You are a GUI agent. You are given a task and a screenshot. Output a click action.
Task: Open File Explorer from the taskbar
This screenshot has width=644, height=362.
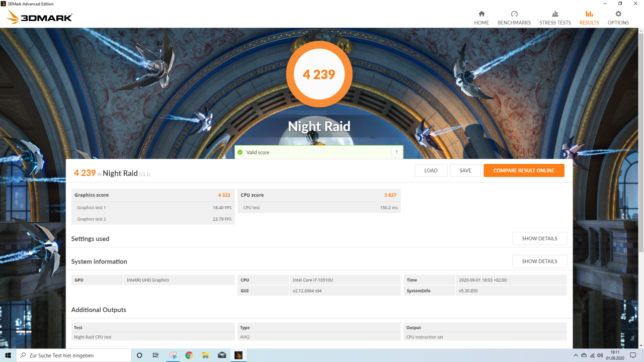(x=205, y=355)
